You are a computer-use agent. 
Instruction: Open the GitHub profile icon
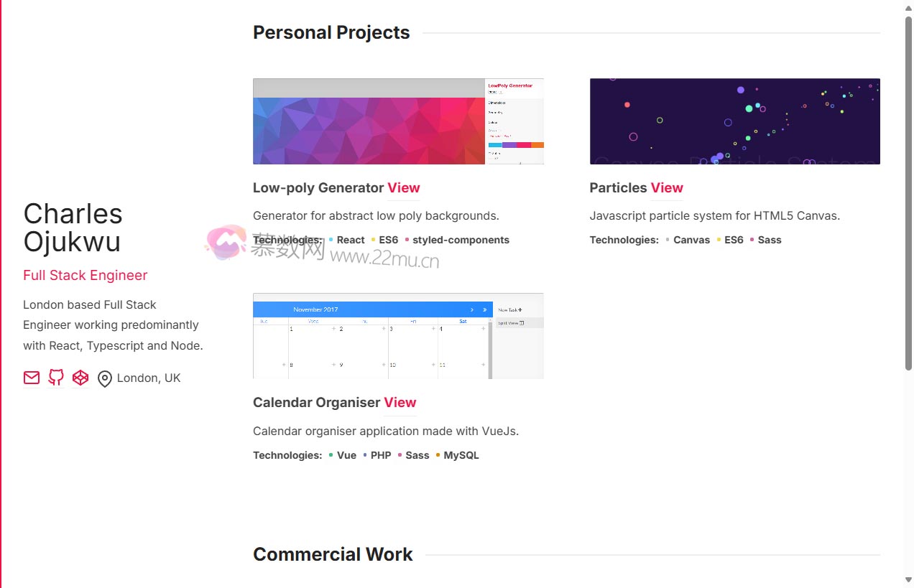tap(56, 378)
